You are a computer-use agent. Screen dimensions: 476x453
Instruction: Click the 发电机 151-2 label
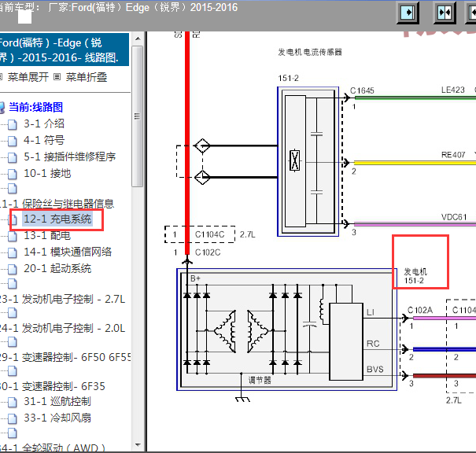[415, 276]
